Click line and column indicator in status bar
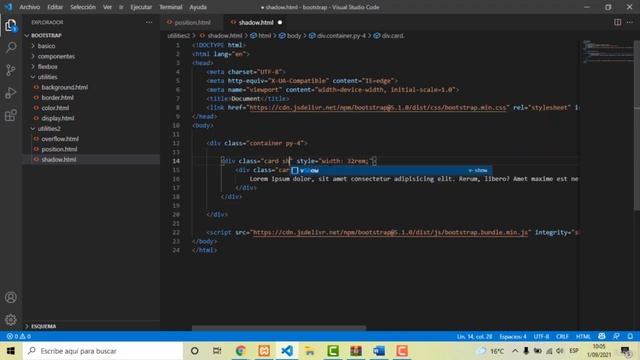This screenshot has width=640, height=360. click(474, 336)
